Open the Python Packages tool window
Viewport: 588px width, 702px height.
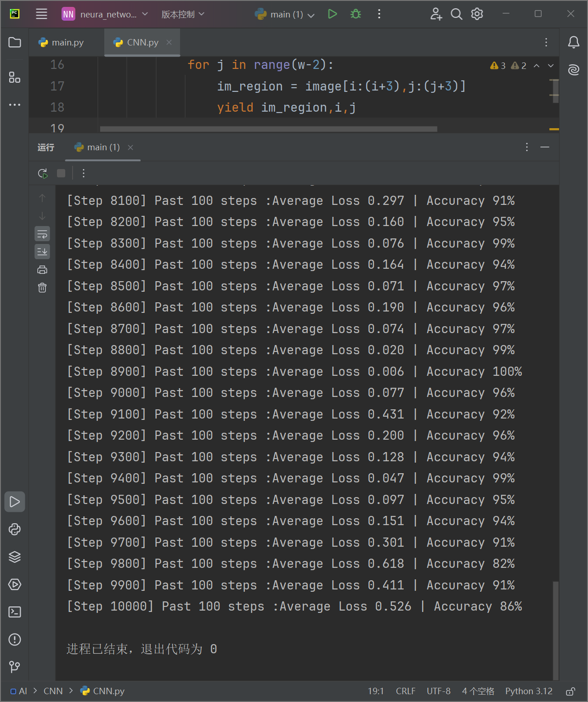(15, 557)
